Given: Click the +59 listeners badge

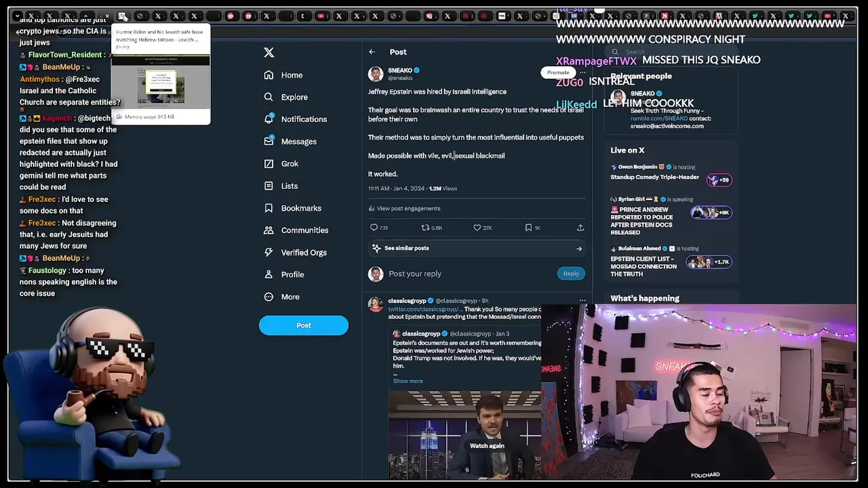Looking at the screenshot, I should (x=718, y=180).
